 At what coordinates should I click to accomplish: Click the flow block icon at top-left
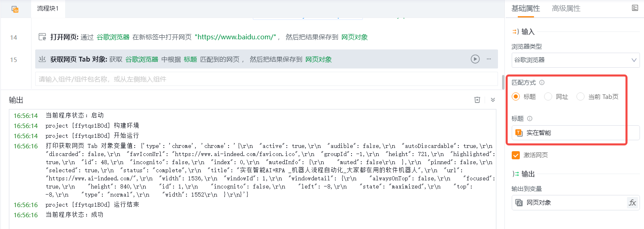click(x=15, y=9)
